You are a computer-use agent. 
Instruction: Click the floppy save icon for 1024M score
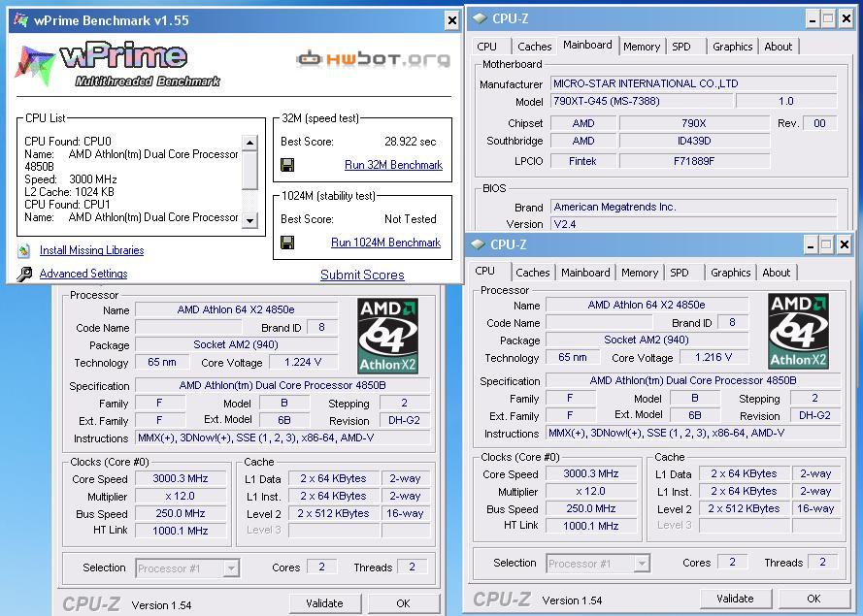[287, 242]
